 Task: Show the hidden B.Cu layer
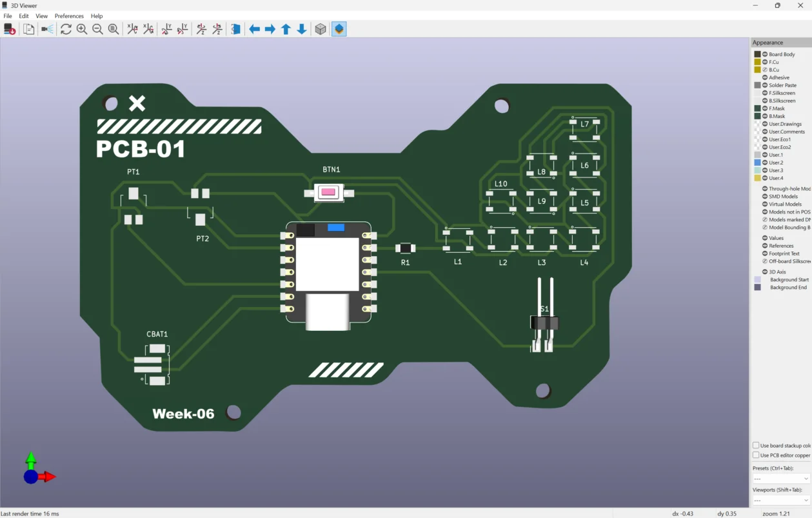[765, 70]
